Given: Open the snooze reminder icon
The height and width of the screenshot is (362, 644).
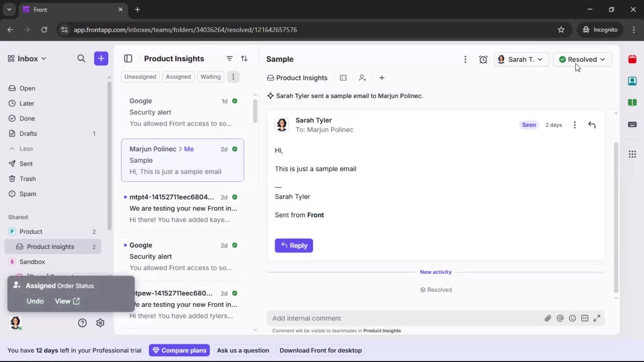Looking at the screenshot, I should pos(484,59).
